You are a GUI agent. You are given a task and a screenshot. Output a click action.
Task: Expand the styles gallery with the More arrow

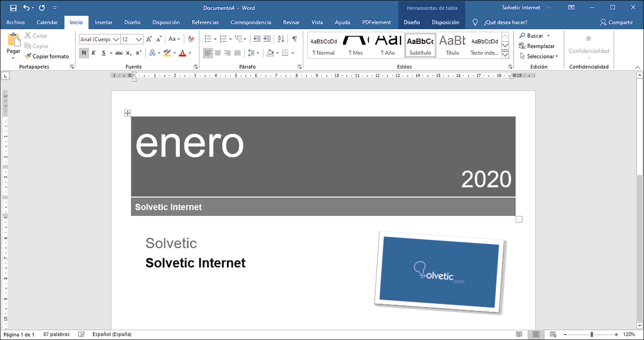pyautogui.click(x=505, y=55)
